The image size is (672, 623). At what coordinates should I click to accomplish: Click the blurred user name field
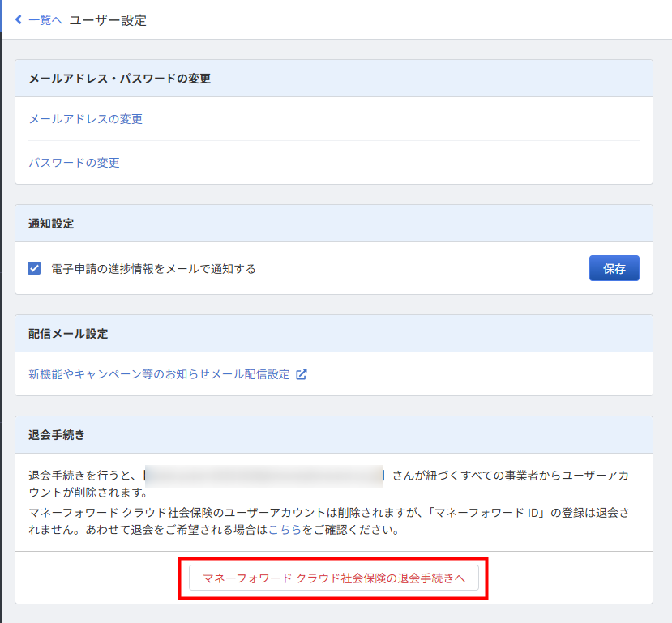pyautogui.click(x=263, y=476)
